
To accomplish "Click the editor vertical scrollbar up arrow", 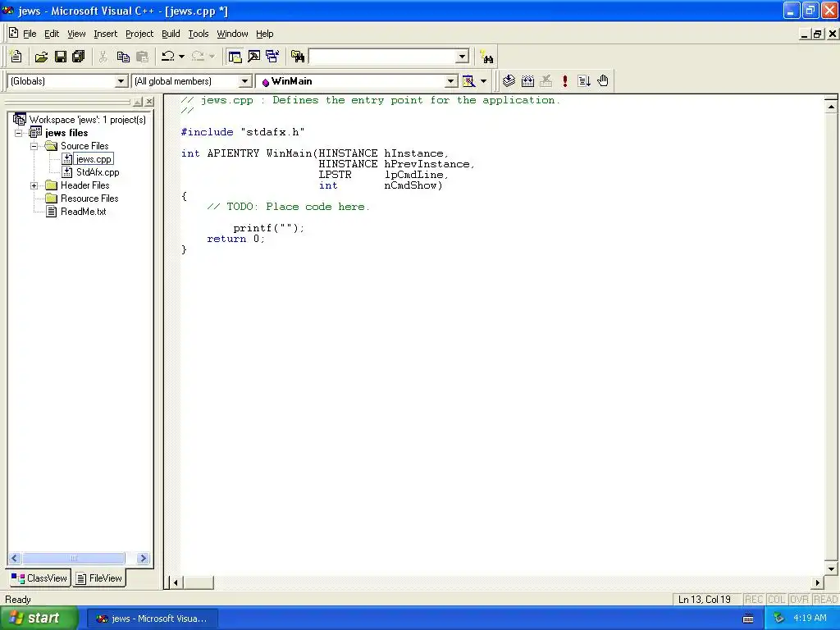I will click(x=831, y=107).
